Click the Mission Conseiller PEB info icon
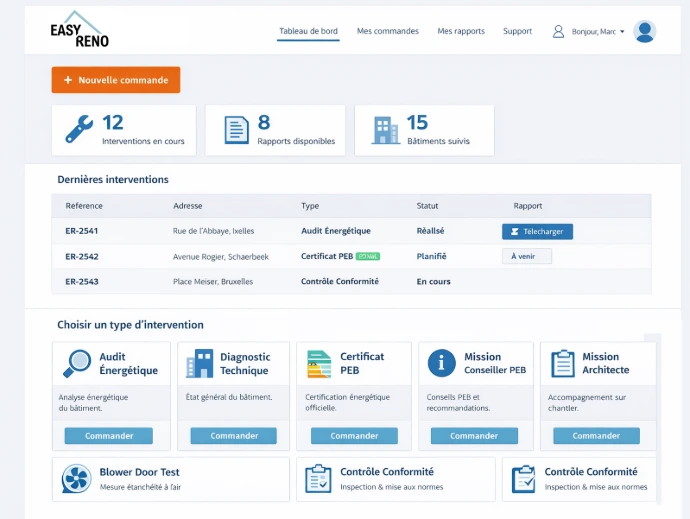 pyautogui.click(x=441, y=363)
